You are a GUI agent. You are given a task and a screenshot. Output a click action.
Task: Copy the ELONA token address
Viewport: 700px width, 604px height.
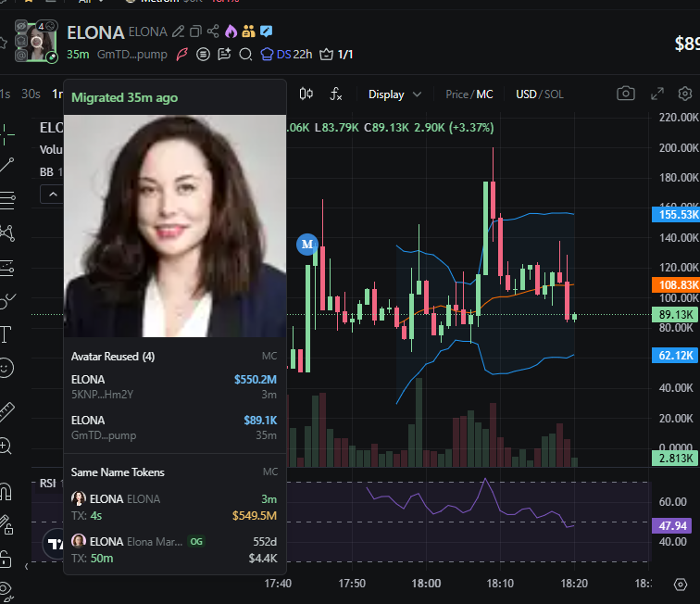click(x=195, y=31)
